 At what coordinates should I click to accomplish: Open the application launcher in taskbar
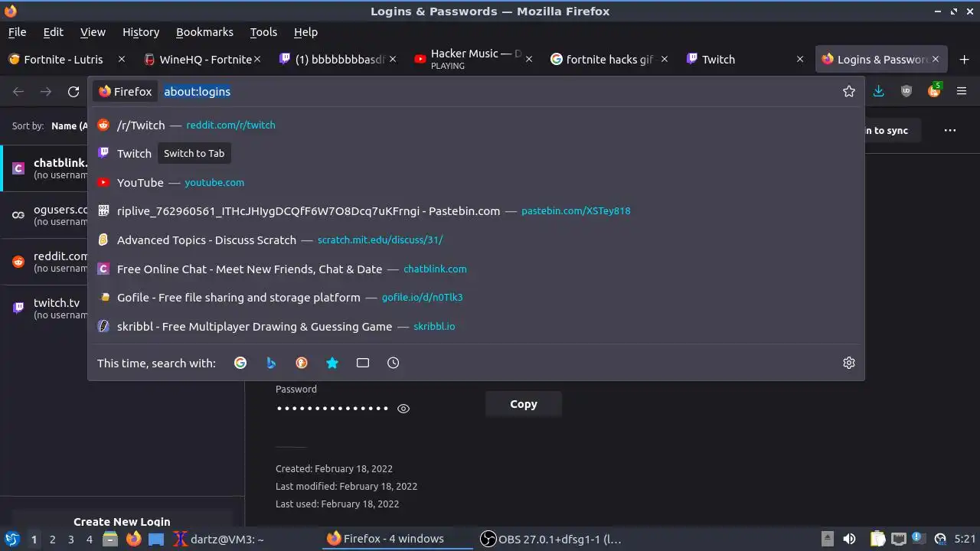[x=12, y=539]
